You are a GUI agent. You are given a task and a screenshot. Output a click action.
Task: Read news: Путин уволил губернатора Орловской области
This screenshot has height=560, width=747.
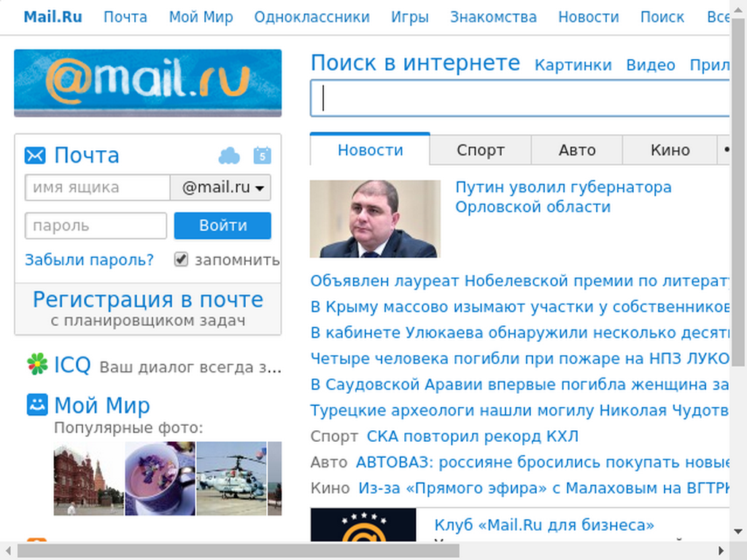(563, 197)
